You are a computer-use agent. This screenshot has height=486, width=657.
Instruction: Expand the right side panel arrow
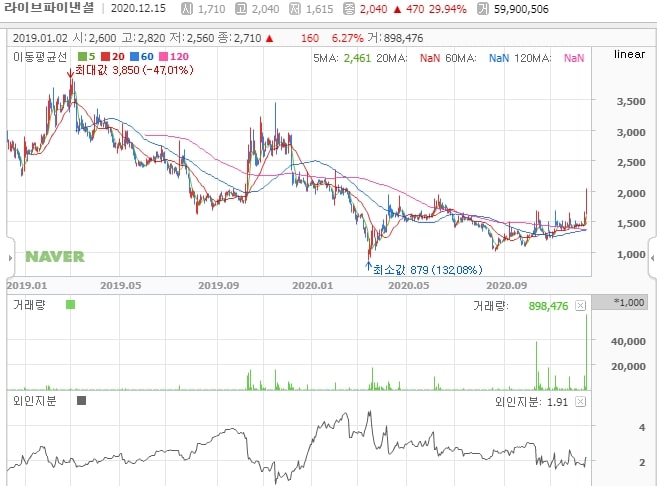pos(652,258)
